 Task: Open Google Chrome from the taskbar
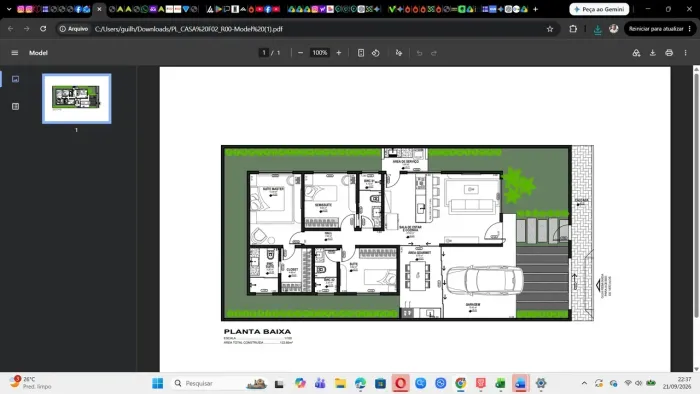pos(461,383)
